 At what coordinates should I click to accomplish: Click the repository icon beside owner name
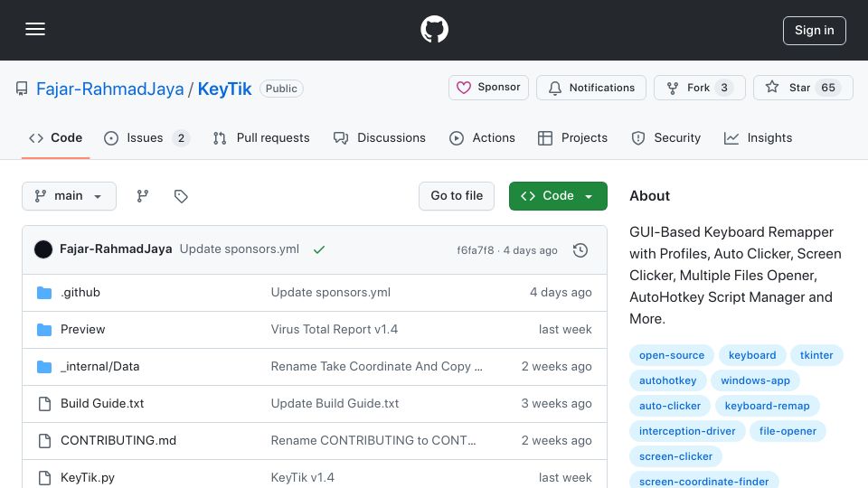[22, 89]
